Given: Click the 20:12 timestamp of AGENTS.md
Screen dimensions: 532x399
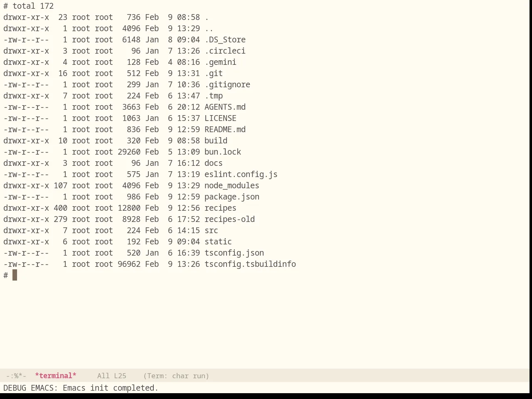Looking at the screenshot, I should [x=188, y=107].
